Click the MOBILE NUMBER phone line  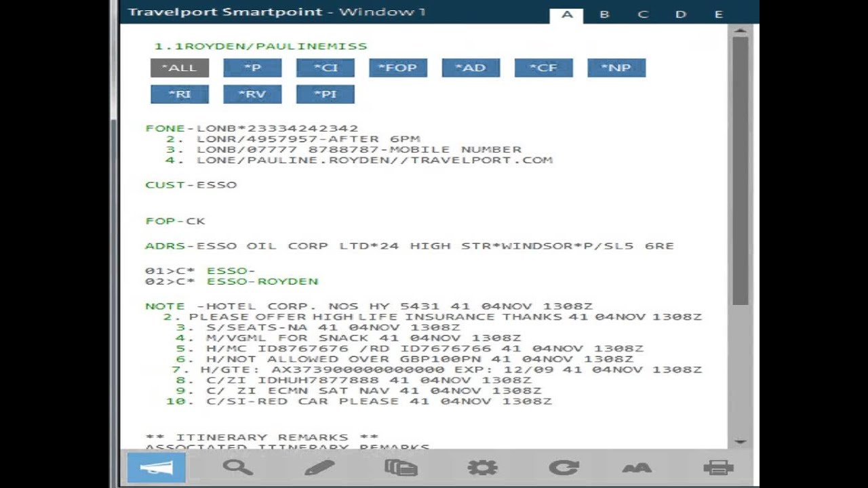(x=344, y=150)
